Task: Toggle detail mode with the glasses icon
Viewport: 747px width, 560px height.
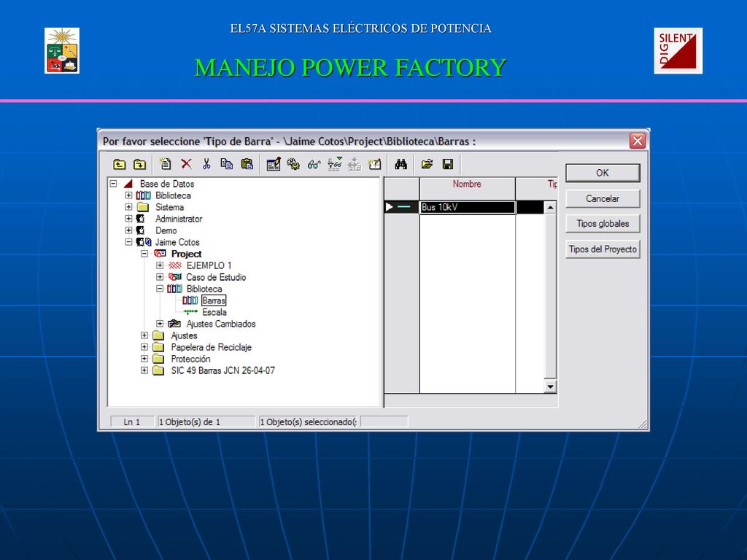Action: point(314,165)
